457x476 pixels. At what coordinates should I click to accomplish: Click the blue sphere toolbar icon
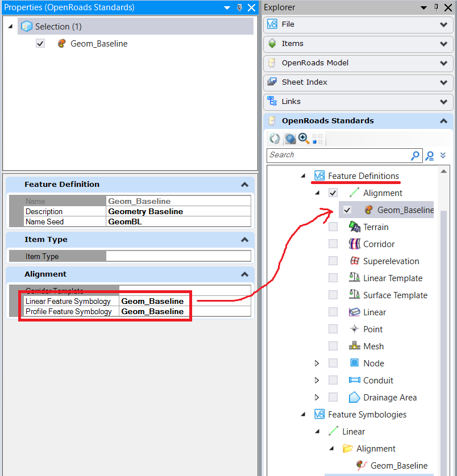pos(290,139)
